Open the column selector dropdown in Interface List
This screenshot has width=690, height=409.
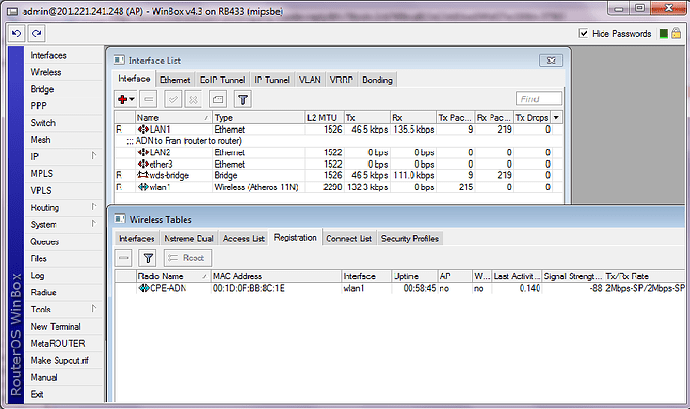coord(556,118)
